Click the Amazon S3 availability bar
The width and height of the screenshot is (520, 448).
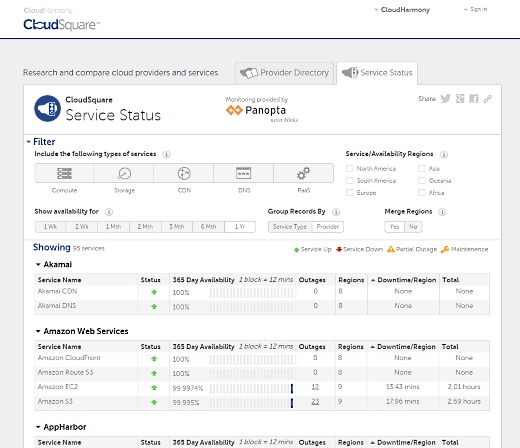click(251, 403)
